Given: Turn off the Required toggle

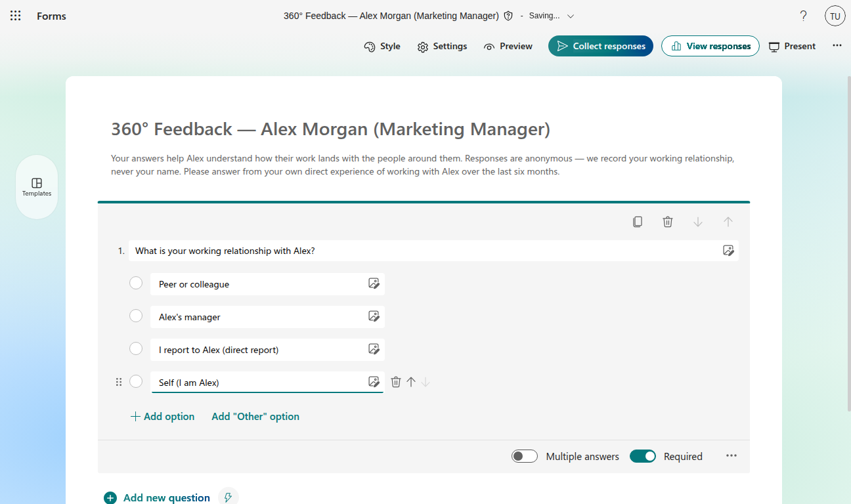Looking at the screenshot, I should coord(643,456).
